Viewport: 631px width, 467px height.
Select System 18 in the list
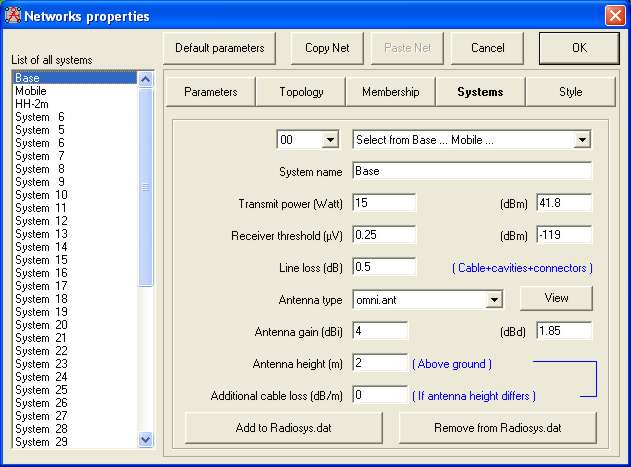pos(75,299)
